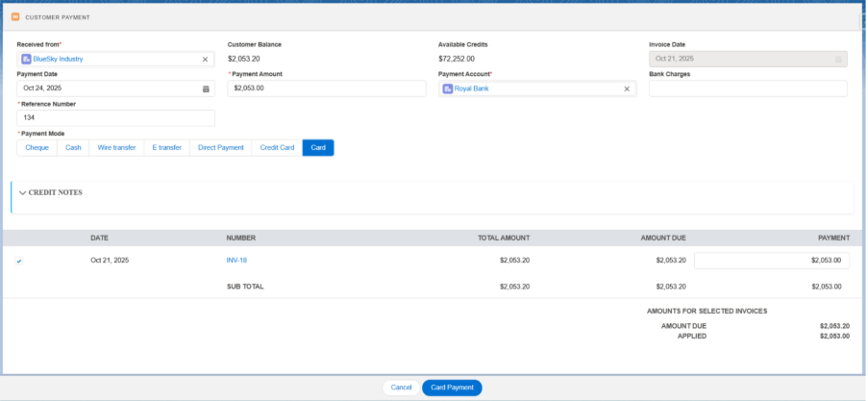Select Cheque payment mode
Viewport: 868px width, 401px height.
coord(37,147)
